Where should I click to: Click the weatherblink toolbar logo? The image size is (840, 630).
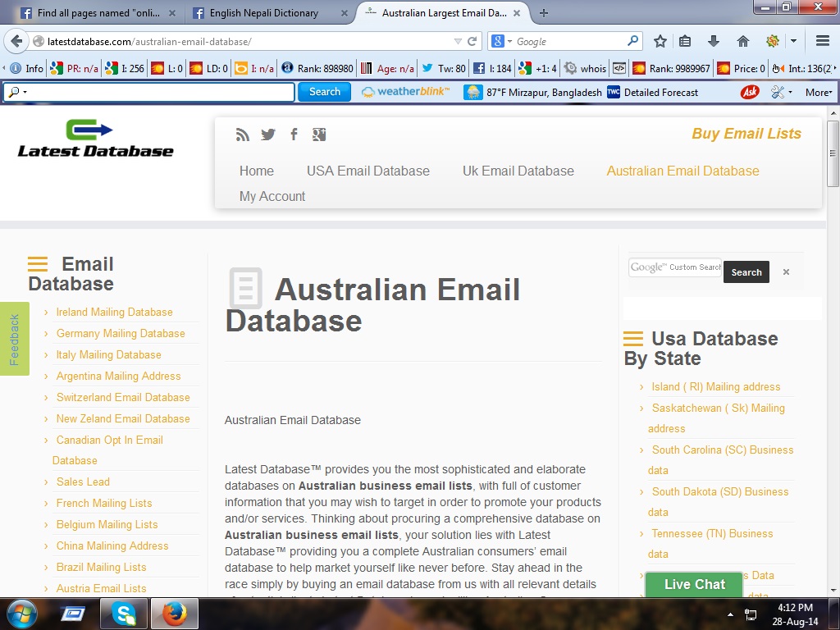point(405,92)
